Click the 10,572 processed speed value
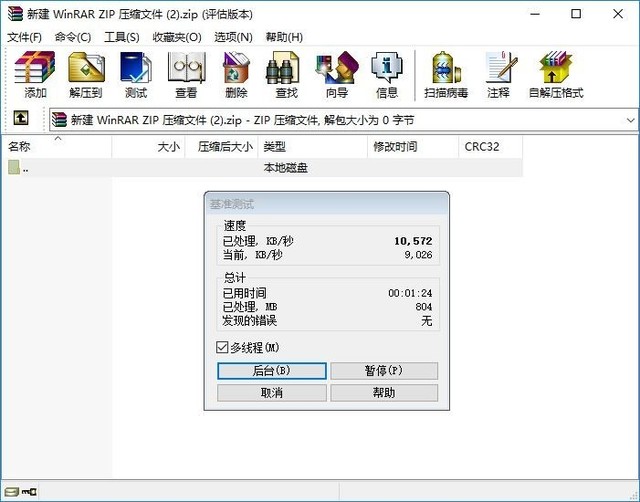This screenshot has height=502, width=640. pyautogui.click(x=413, y=241)
